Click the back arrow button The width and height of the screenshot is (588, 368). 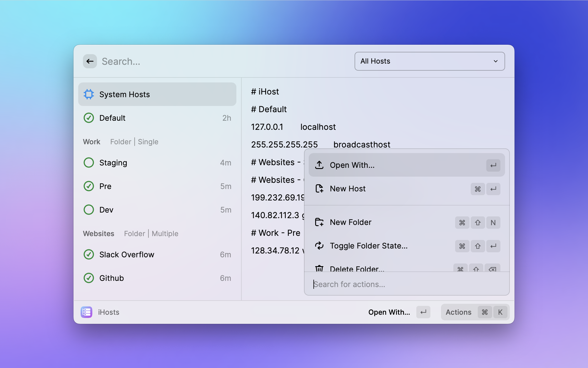[90, 61]
